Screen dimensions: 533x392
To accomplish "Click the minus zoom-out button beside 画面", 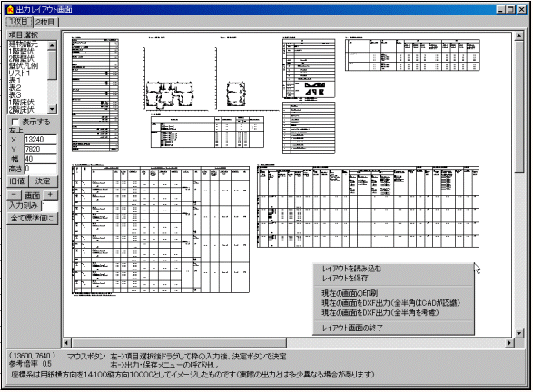I will [x=15, y=195].
